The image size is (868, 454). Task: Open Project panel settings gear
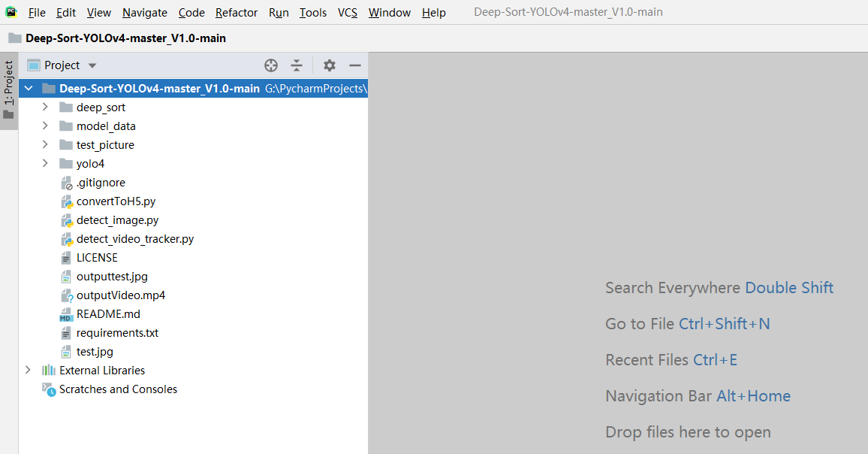pos(330,65)
